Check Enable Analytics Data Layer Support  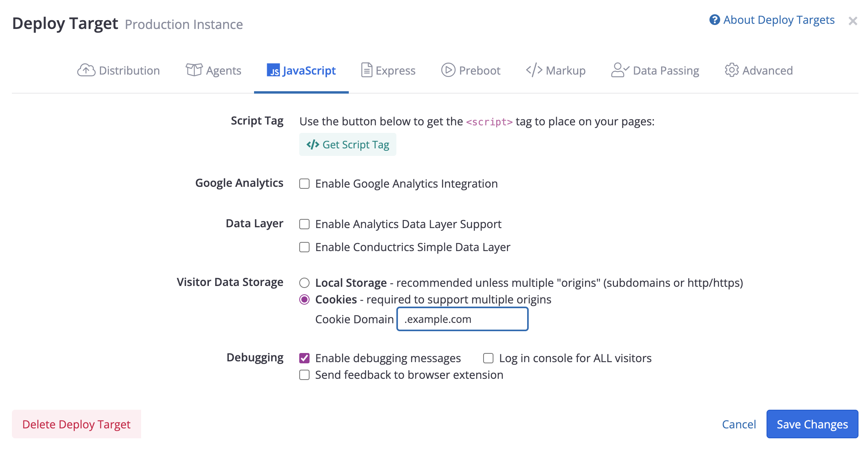[304, 224]
